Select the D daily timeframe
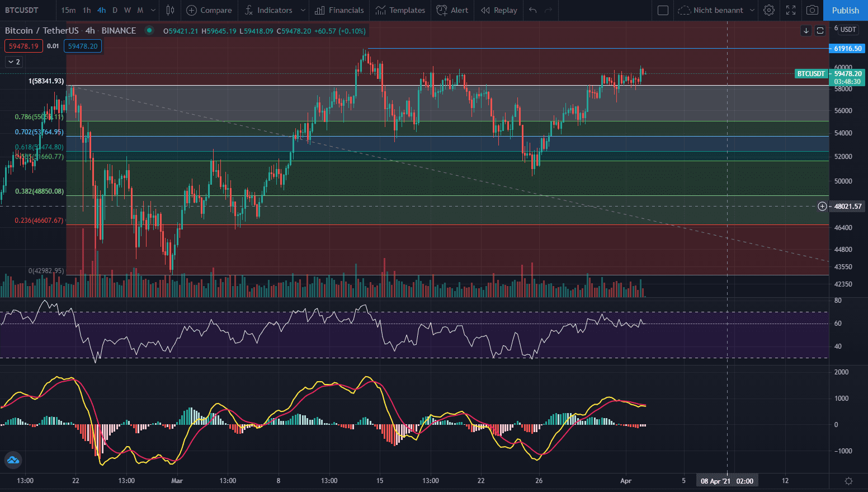Viewport: 868px width, 492px height. tap(115, 10)
